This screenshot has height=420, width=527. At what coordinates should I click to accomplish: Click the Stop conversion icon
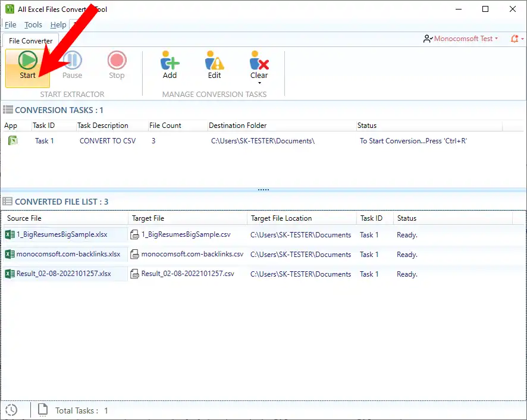point(117,61)
